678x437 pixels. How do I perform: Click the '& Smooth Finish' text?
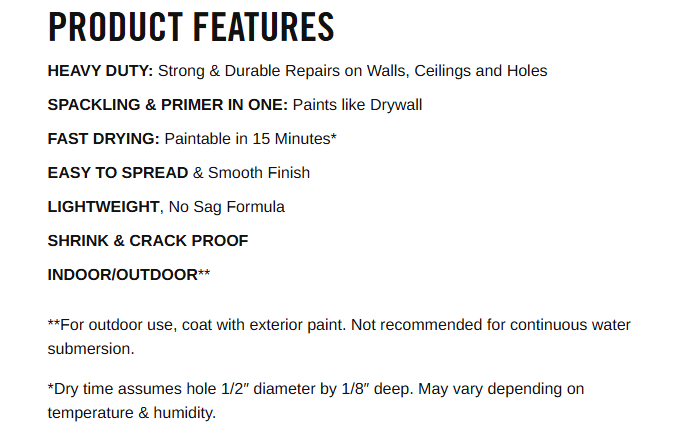(x=251, y=173)
